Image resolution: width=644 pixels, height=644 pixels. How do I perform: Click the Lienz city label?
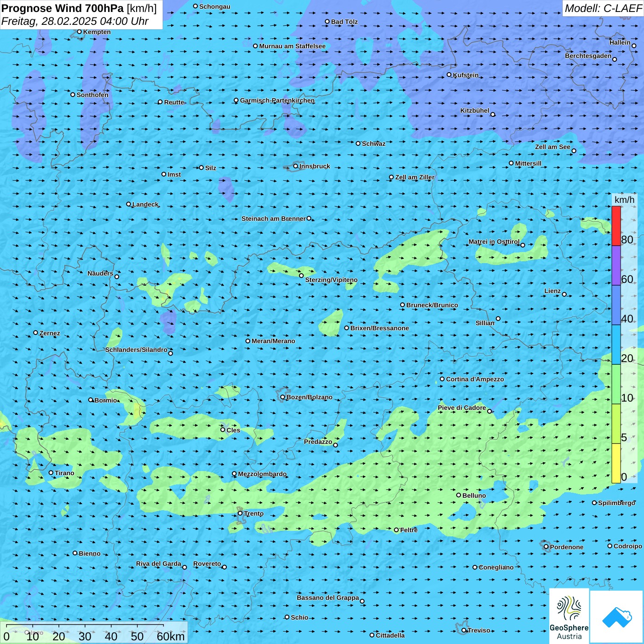click(x=552, y=291)
